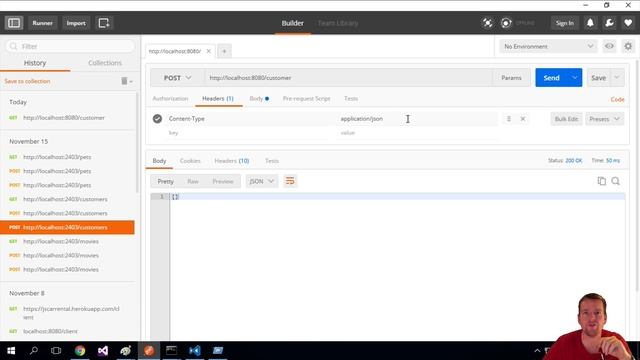This screenshot has height=360, width=640.
Task: Show hidden system tray icons
Action: pos(537,351)
